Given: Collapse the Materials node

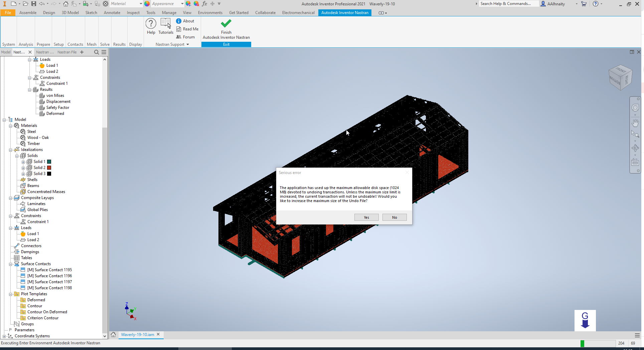Looking at the screenshot, I should point(11,126).
